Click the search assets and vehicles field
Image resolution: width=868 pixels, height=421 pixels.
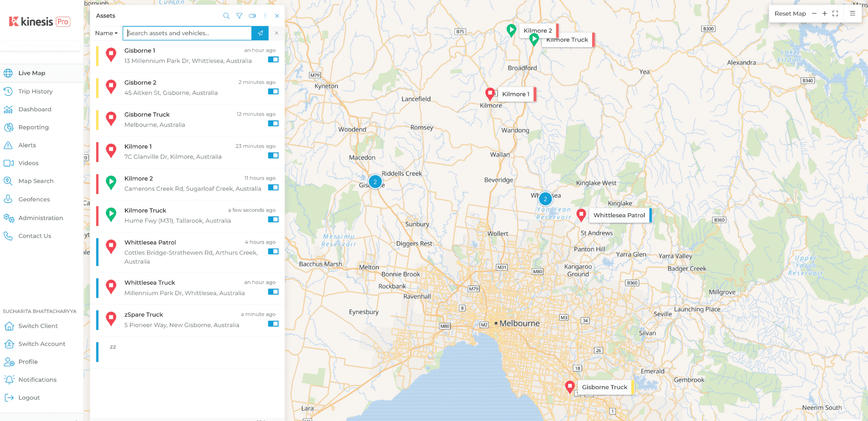[x=187, y=33]
